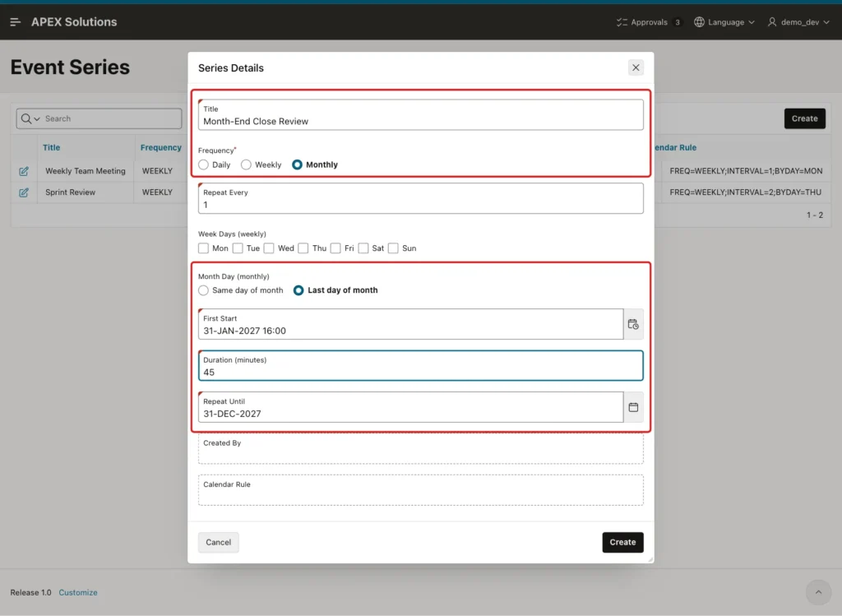Check the Mon weekday box

tap(203, 248)
